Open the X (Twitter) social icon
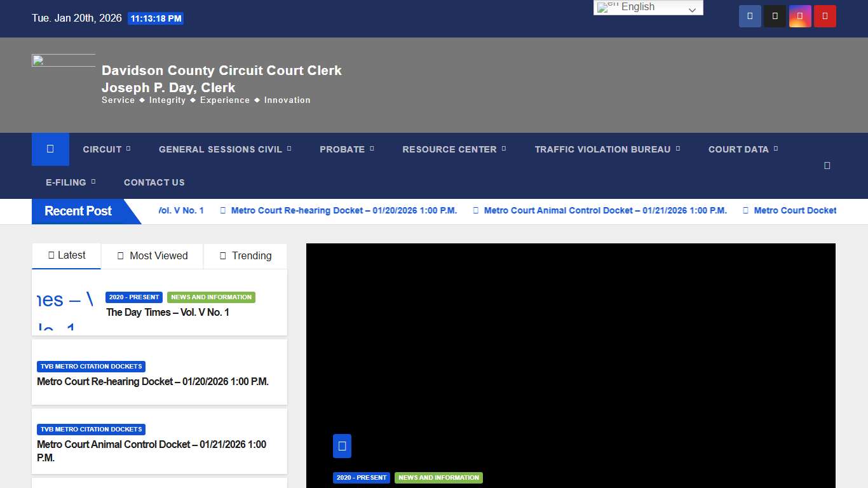The width and height of the screenshot is (868, 488). 775,16
